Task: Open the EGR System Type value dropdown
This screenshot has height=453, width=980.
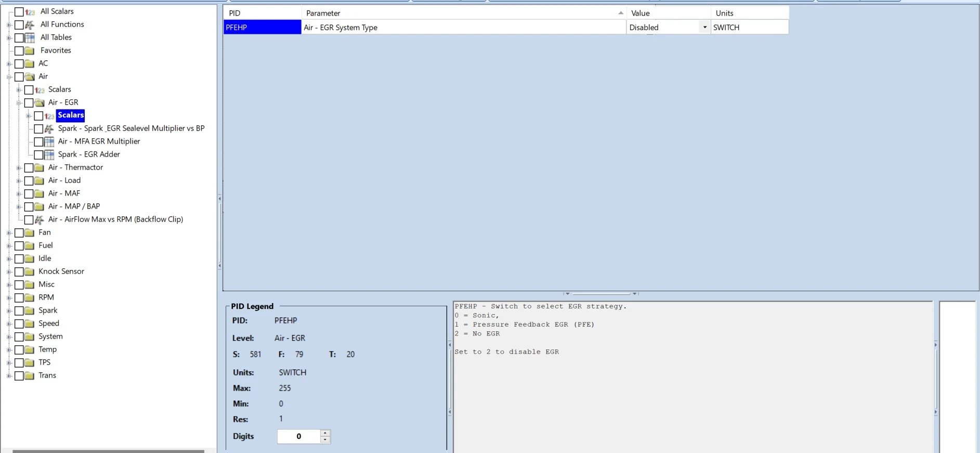Action: (x=704, y=27)
